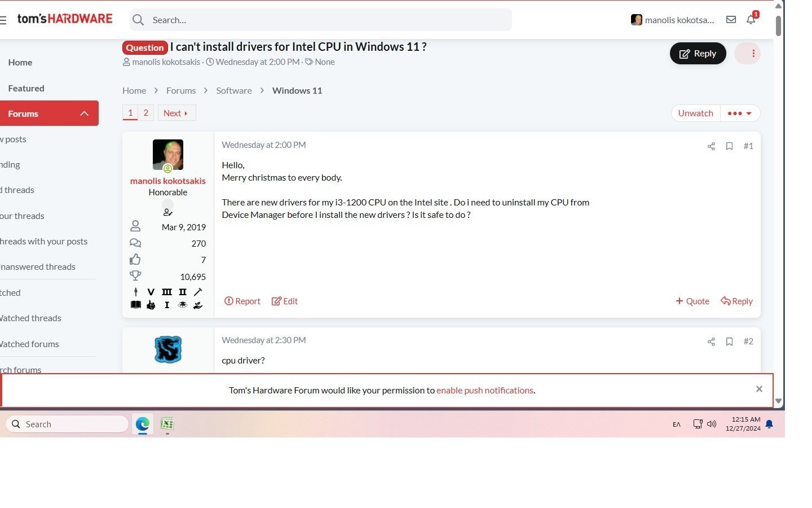Click the magnifier icon in the site search bar
Viewport: 812px width, 508px height.
138,20
